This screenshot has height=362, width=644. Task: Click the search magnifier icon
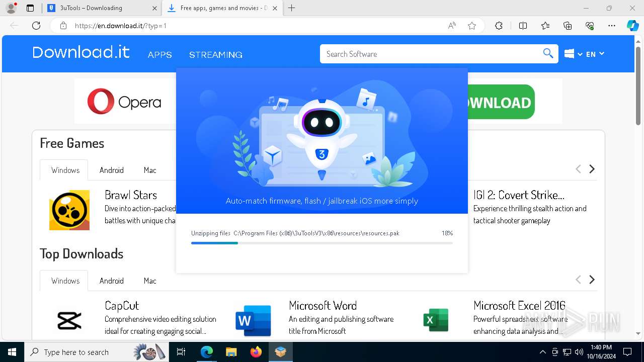pyautogui.click(x=548, y=54)
